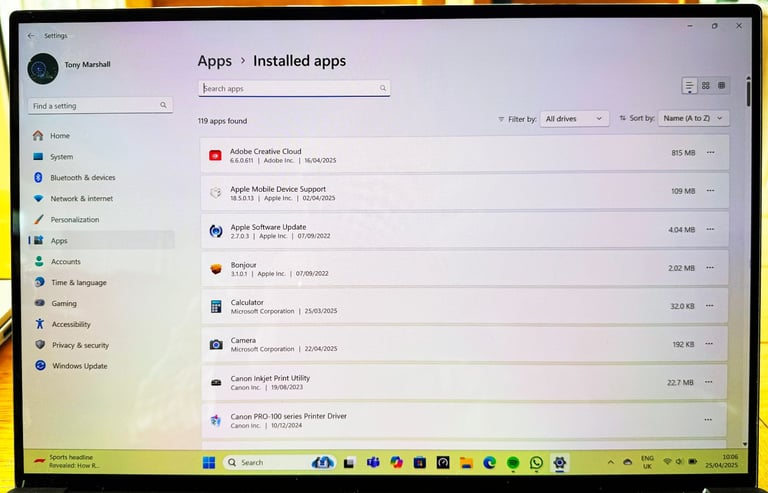Open the Windows Start menu

point(209,463)
